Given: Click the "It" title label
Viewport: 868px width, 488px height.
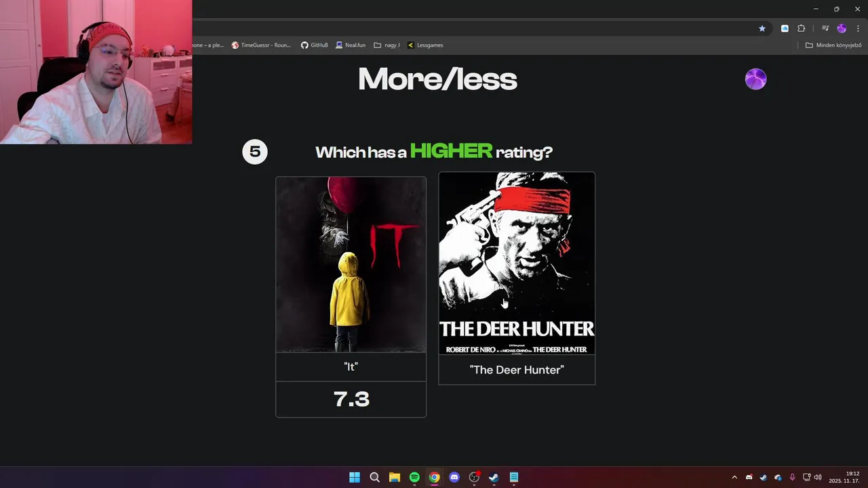Looking at the screenshot, I should coord(351,367).
